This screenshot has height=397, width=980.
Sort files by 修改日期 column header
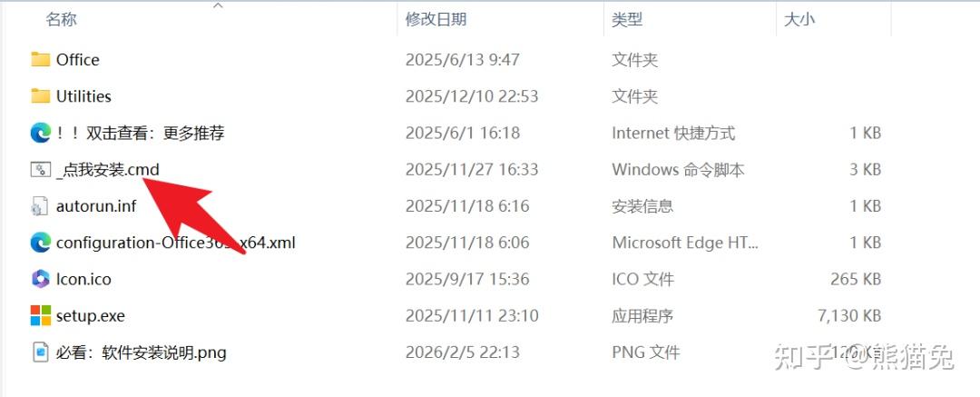(x=436, y=19)
